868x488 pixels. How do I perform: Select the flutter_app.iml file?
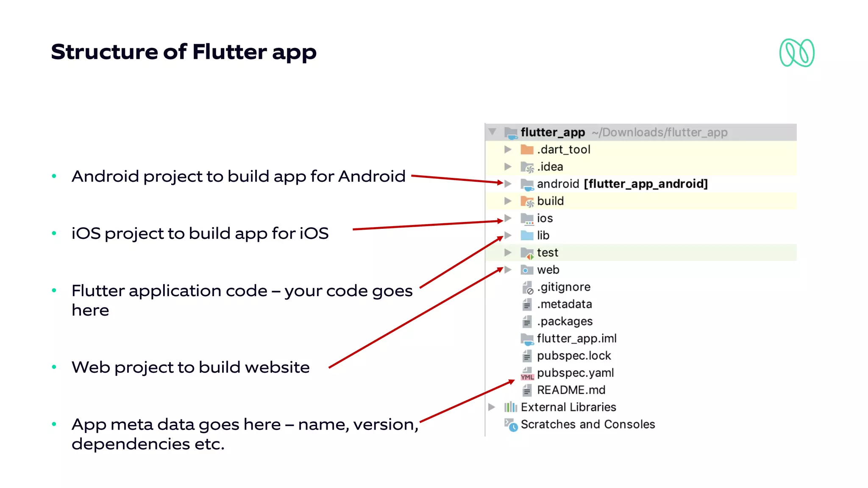click(576, 338)
